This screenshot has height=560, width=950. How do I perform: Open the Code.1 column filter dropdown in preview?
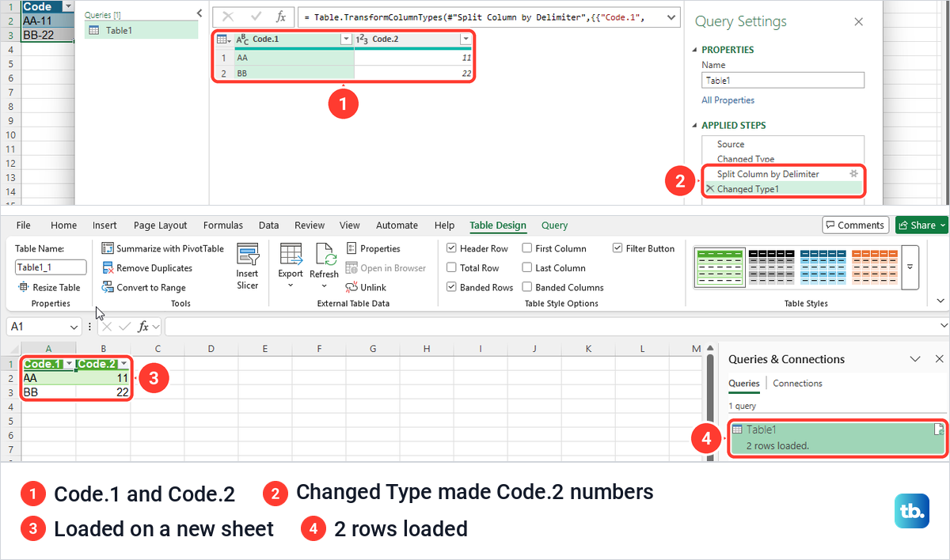click(345, 39)
